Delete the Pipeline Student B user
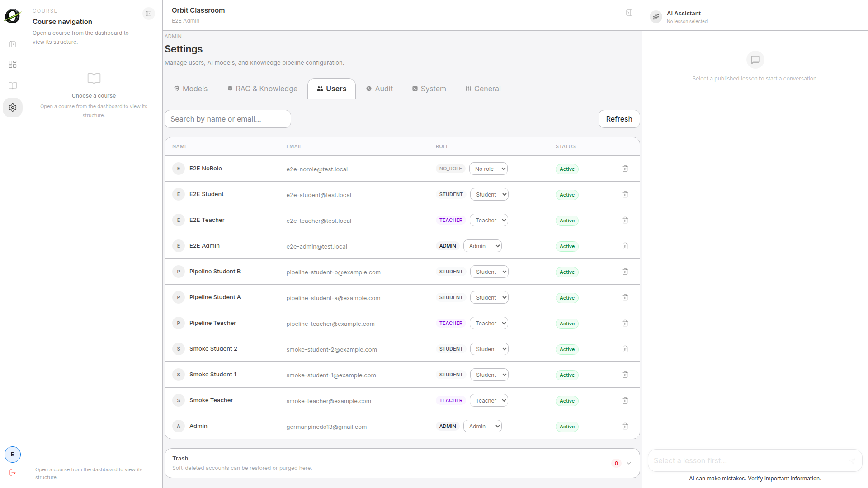 click(x=625, y=272)
